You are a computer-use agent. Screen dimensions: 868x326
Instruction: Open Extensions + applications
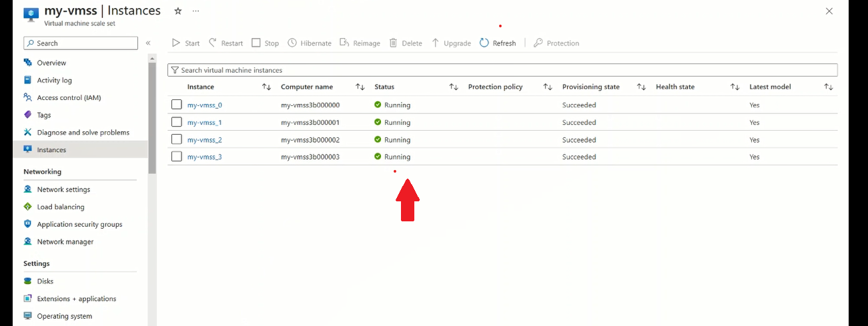pyautogui.click(x=77, y=299)
